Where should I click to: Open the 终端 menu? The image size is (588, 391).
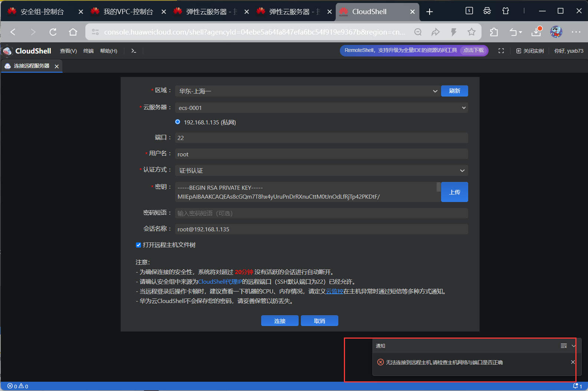tap(88, 51)
